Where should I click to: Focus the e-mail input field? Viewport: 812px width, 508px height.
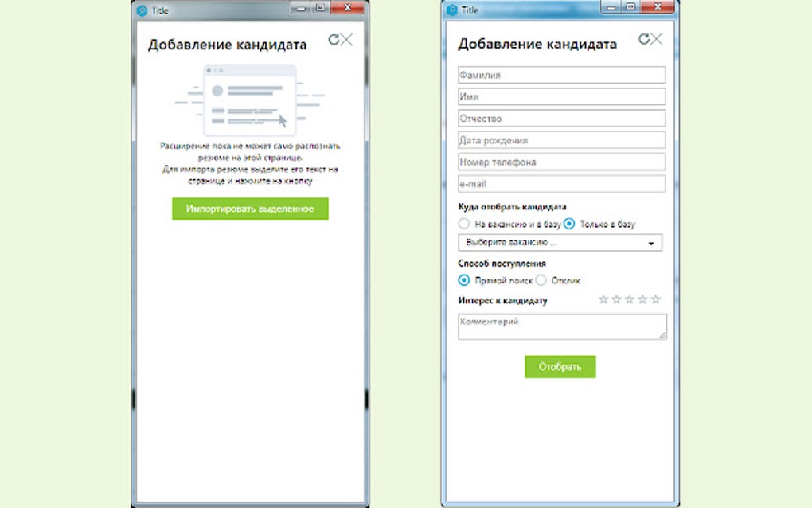pos(562,184)
